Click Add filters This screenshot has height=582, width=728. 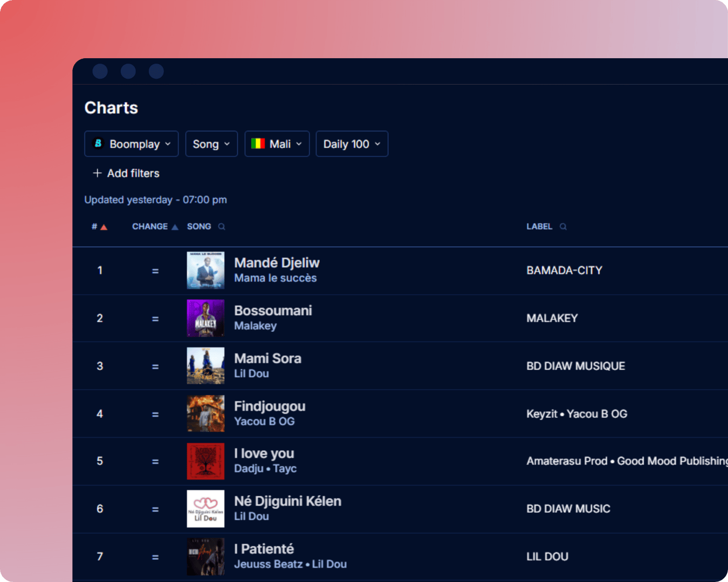(x=133, y=173)
